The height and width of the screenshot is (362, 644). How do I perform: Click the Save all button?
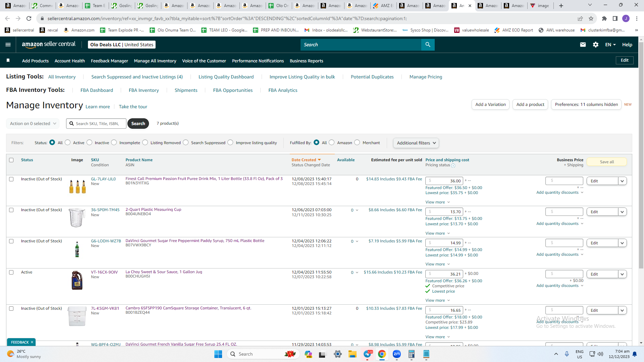[x=607, y=162]
